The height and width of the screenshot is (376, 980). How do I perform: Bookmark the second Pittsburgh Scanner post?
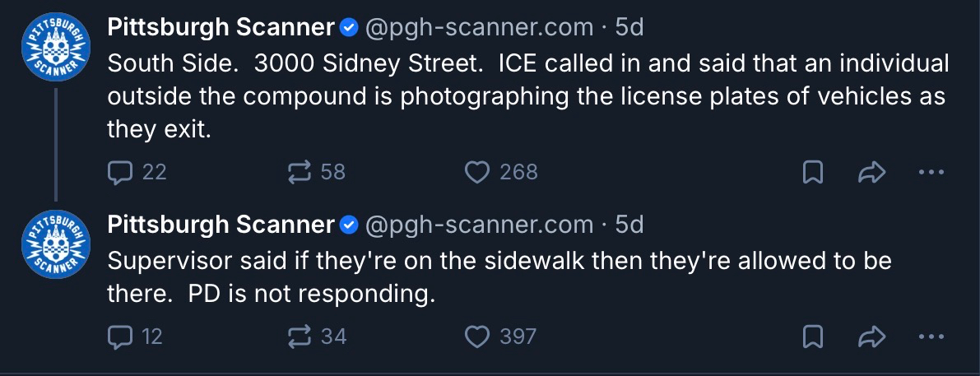coord(813,336)
